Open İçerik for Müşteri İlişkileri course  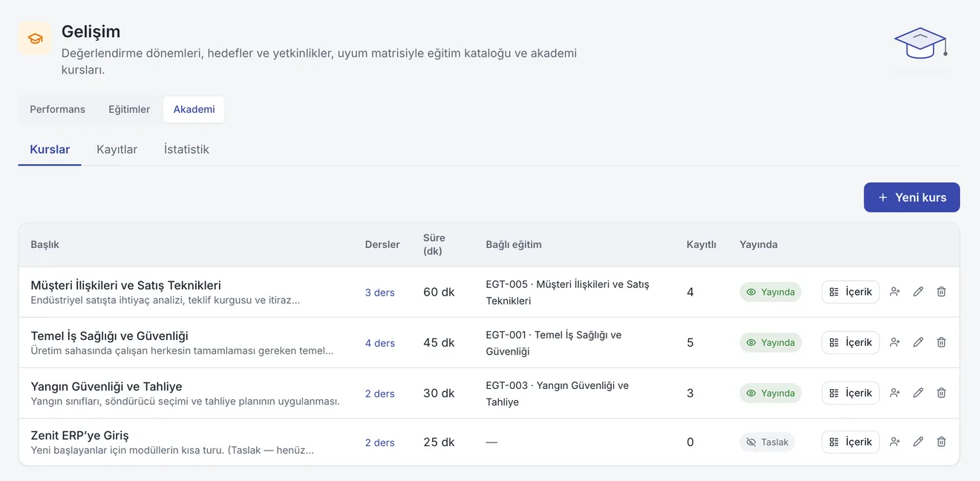[850, 292]
